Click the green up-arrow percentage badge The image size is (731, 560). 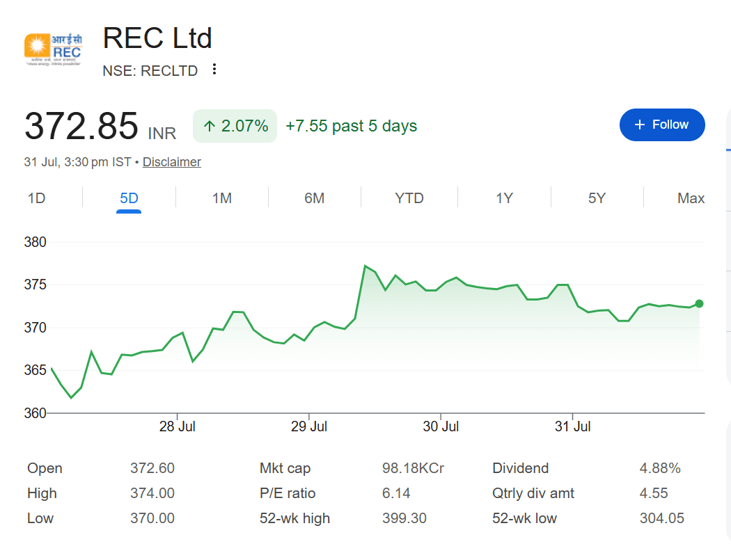(235, 126)
